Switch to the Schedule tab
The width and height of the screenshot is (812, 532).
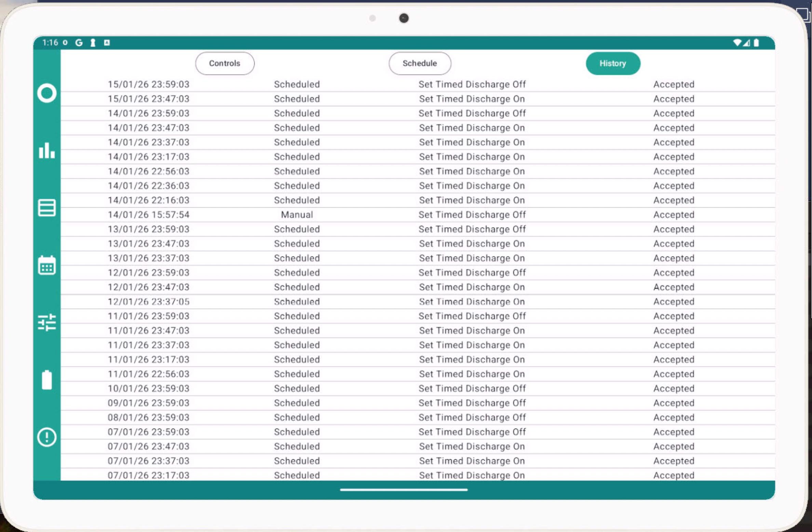[420, 64]
